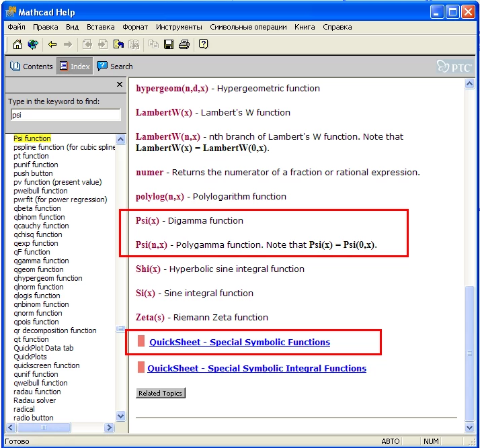Switch to the Contents tab
This screenshot has width=480, height=448.
tap(31, 66)
